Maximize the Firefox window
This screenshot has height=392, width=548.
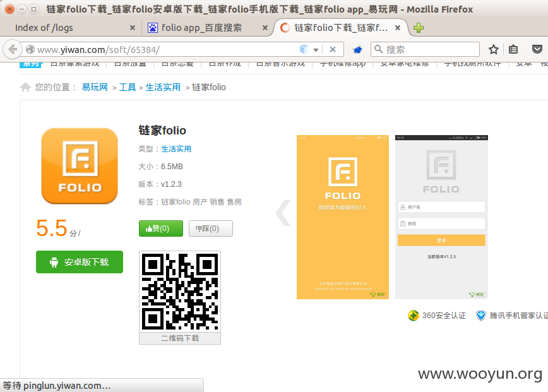tap(33, 9)
